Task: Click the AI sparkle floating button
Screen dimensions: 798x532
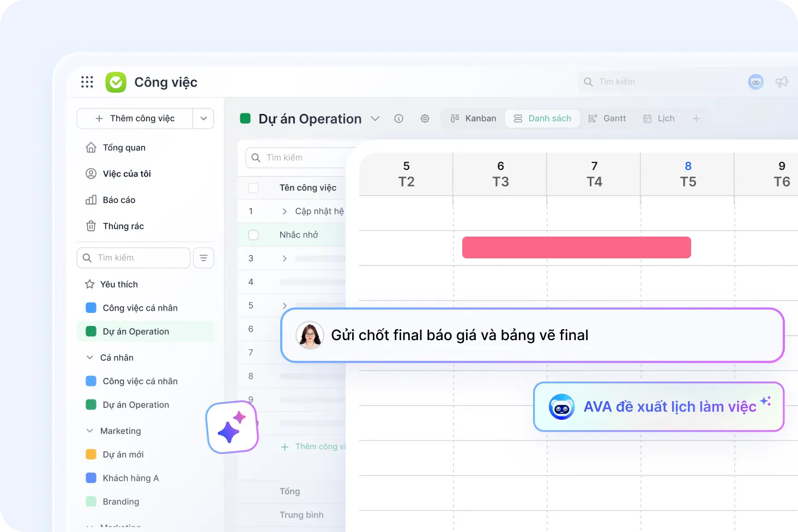Action: 232,428
